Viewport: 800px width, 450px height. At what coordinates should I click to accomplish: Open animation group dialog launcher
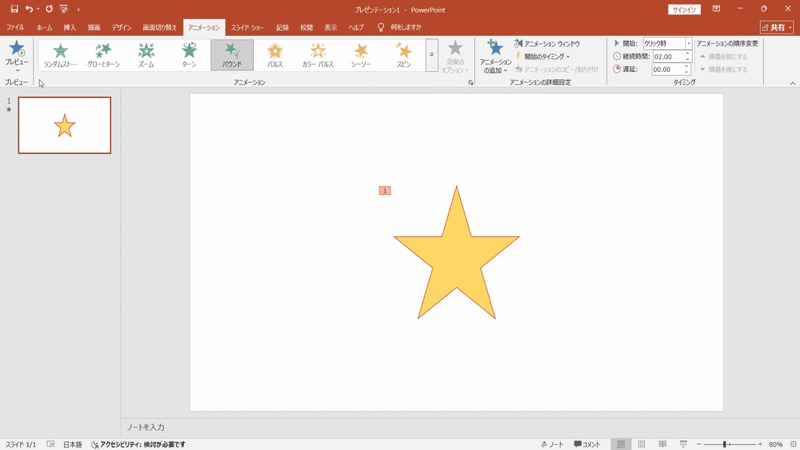click(x=470, y=83)
